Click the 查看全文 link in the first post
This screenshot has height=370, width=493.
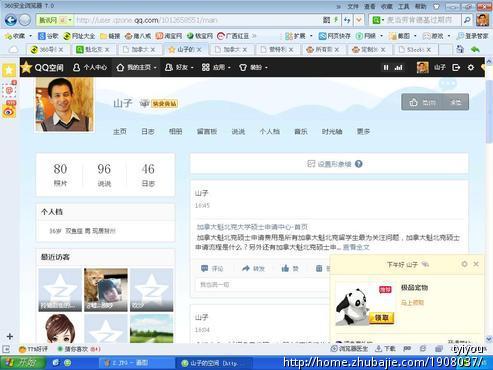coord(356,247)
